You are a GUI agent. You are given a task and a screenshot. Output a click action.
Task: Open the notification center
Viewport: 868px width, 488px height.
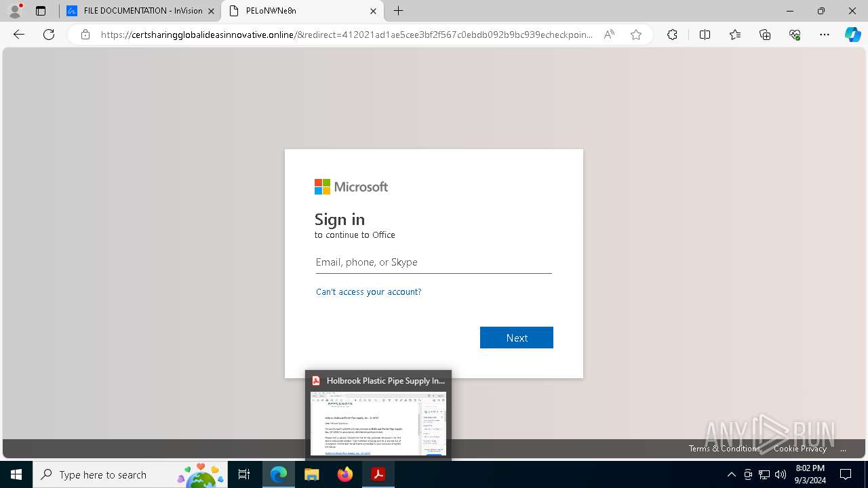846,474
